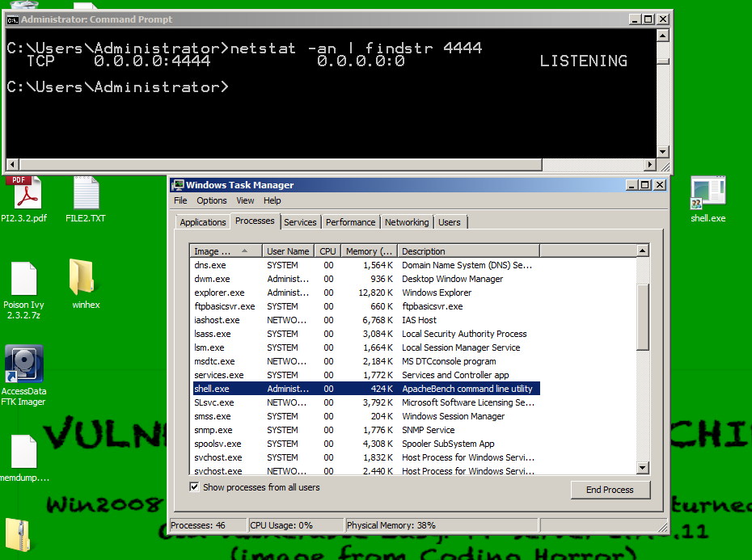
Task: Select the SLsvc.exe process row
Action: click(366, 402)
